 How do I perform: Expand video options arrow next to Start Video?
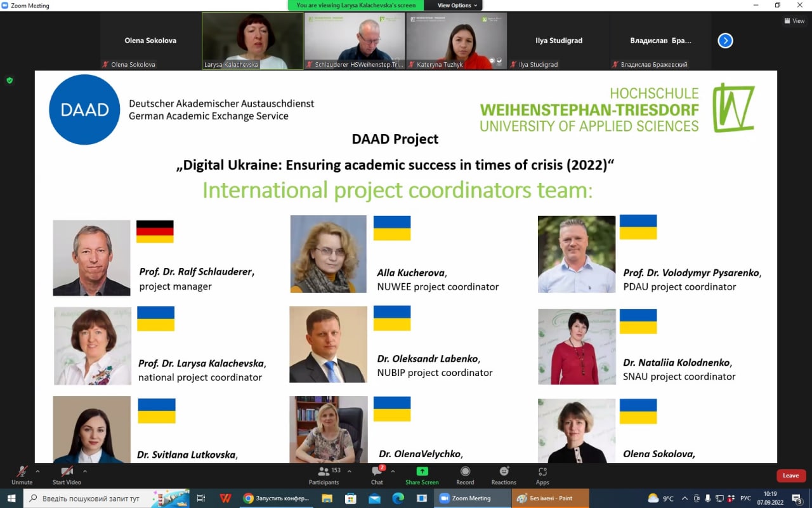pos(85,471)
